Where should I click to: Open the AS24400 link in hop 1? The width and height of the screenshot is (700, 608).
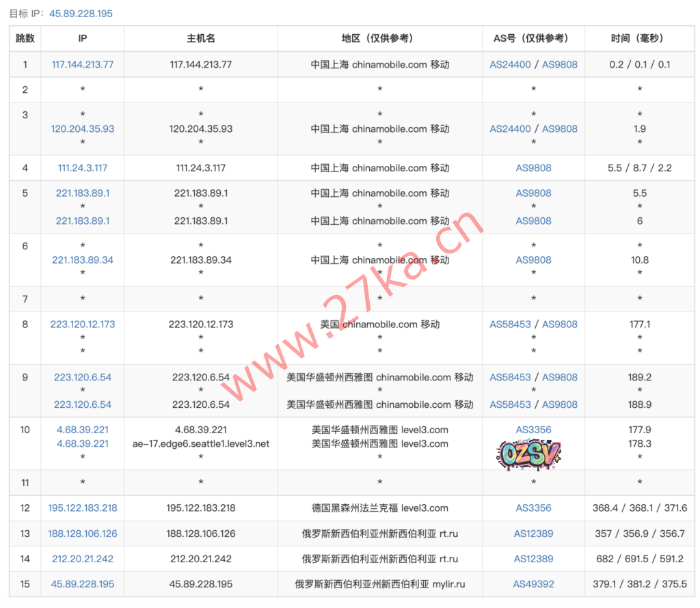(x=510, y=65)
